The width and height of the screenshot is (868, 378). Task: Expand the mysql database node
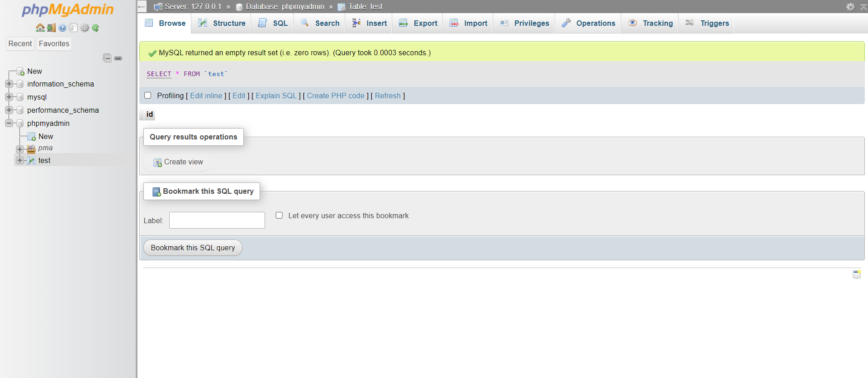coord(9,97)
